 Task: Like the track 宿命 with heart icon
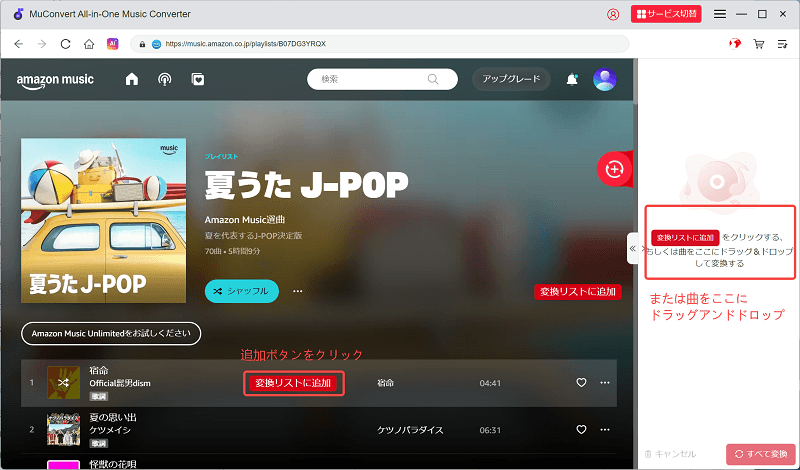point(581,383)
